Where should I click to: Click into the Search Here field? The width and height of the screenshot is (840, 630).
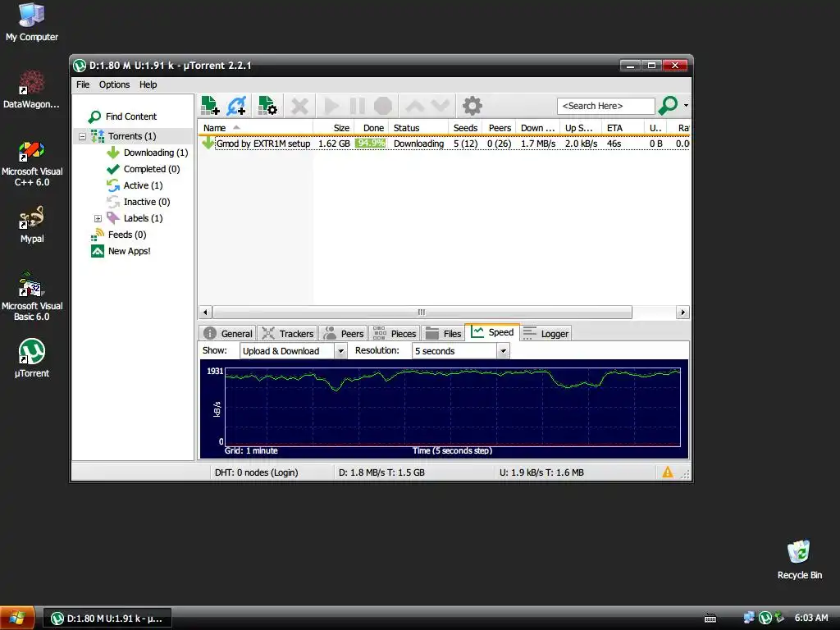[605, 106]
